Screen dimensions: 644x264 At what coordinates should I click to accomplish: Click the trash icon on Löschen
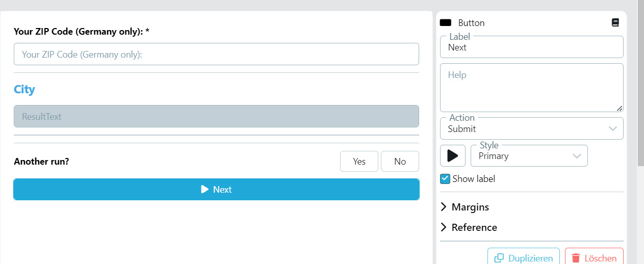[576, 258]
